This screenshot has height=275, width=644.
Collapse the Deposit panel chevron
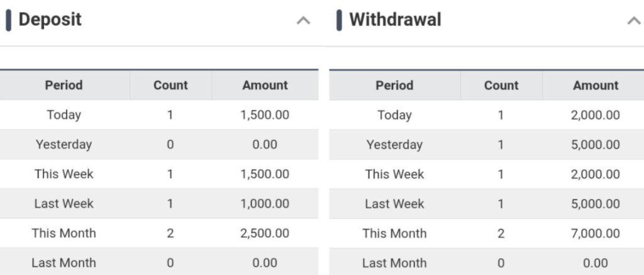click(x=303, y=21)
